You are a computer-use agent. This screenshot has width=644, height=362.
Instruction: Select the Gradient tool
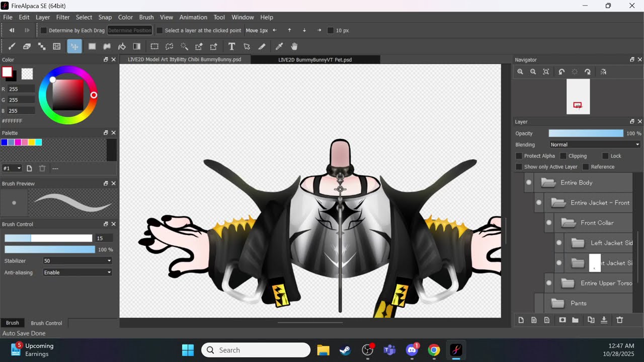[x=136, y=46]
